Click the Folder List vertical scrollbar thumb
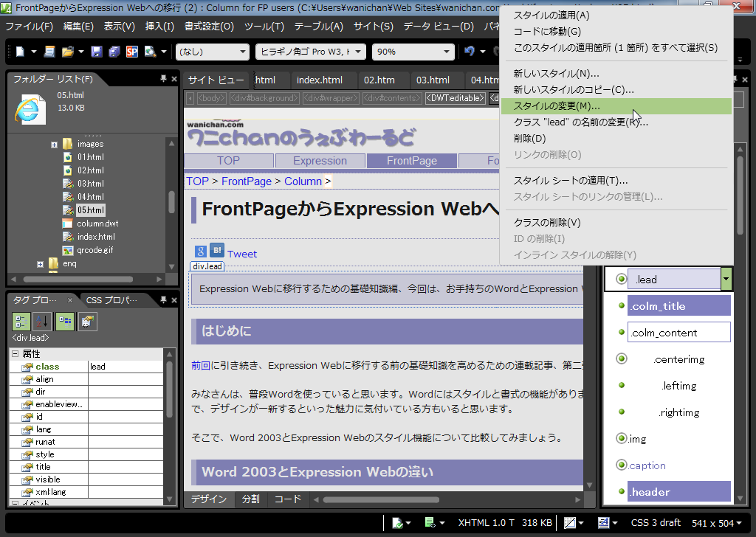The height and width of the screenshot is (537, 756). tap(171, 202)
